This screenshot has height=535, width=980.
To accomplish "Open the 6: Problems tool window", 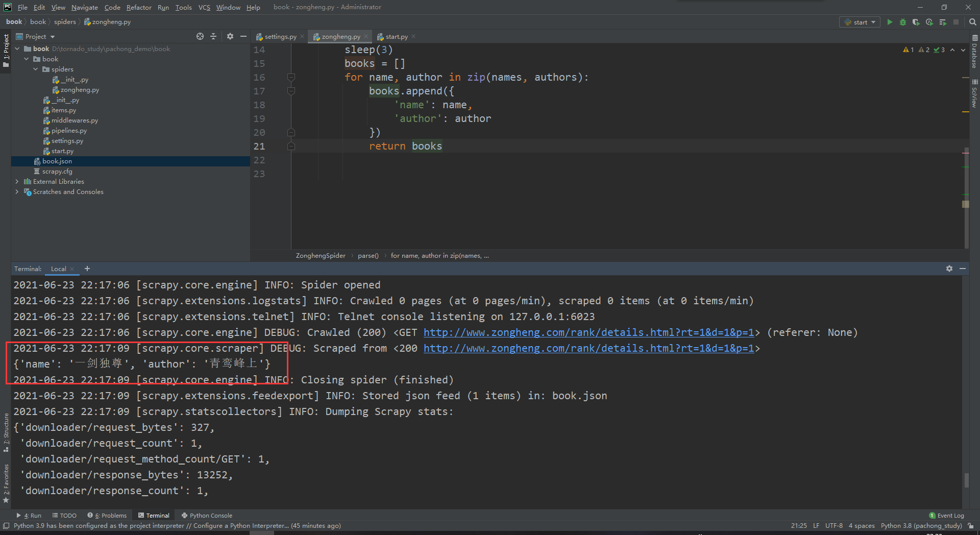I will pyautogui.click(x=107, y=516).
